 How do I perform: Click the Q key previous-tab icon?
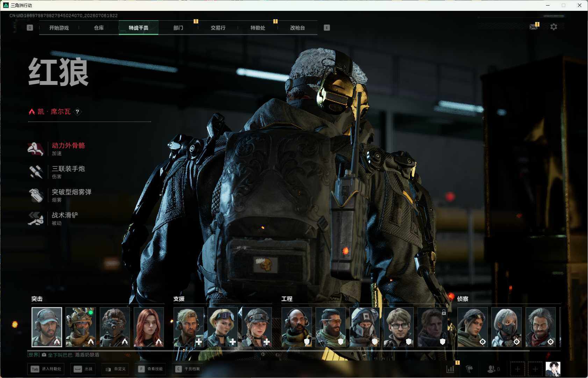[30, 28]
